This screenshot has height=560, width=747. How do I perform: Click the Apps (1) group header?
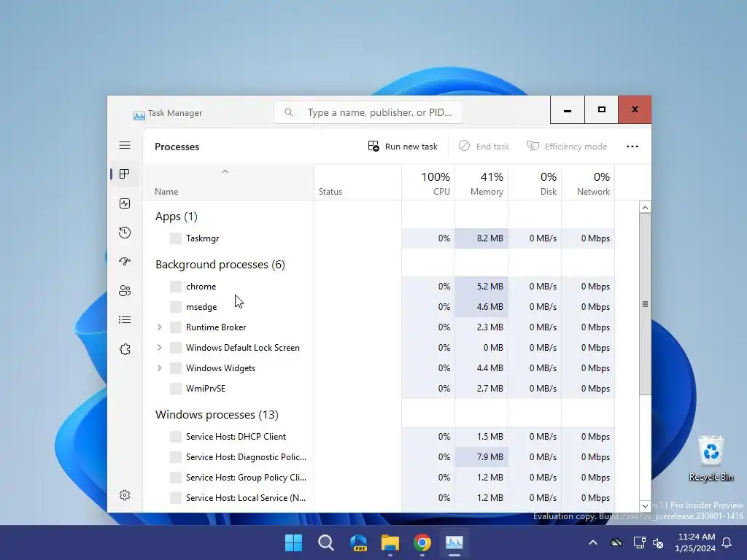[177, 217]
